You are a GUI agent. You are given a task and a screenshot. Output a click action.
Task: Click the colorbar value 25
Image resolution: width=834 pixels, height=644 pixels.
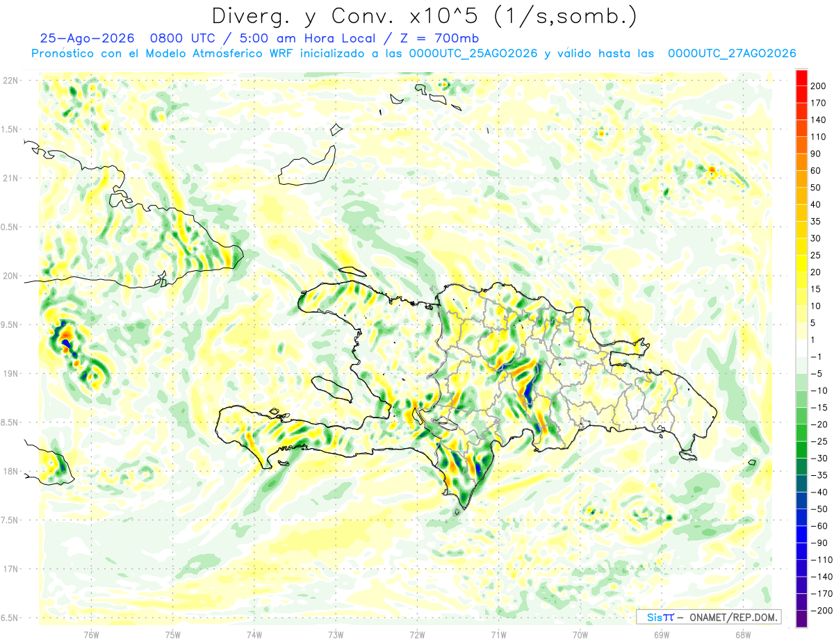[816, 255]
